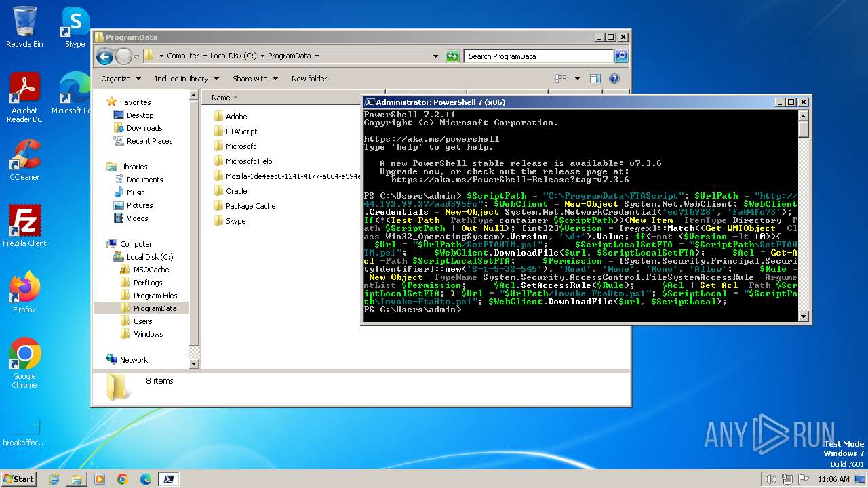Click the New folder button
Image resolution: width=868 pixels, height=488 pixels.
coord(309,79)
